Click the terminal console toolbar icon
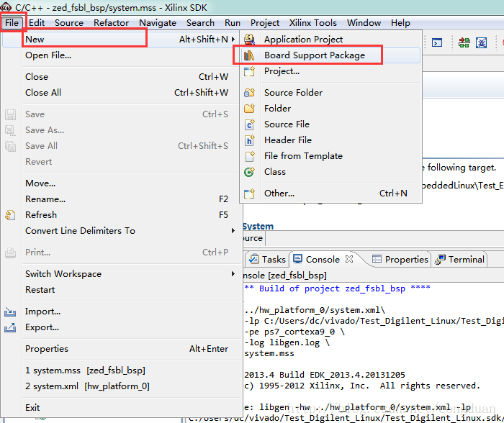The height and width of the screenshot is (423, 504). click(x=437, y=42)
